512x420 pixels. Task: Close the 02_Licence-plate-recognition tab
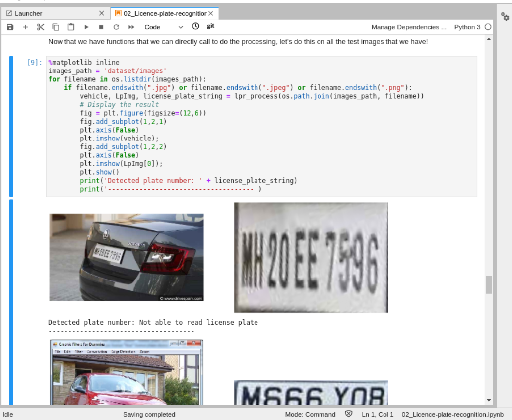click(x=211, y=13)
